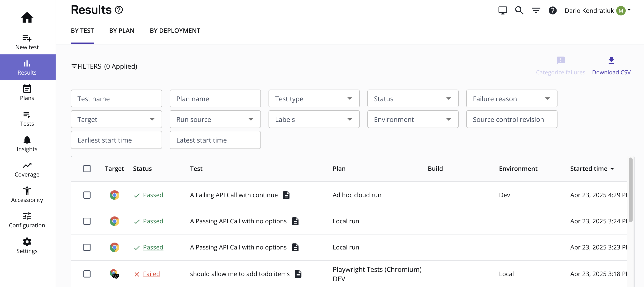Open help question mark in top bar

553,10
